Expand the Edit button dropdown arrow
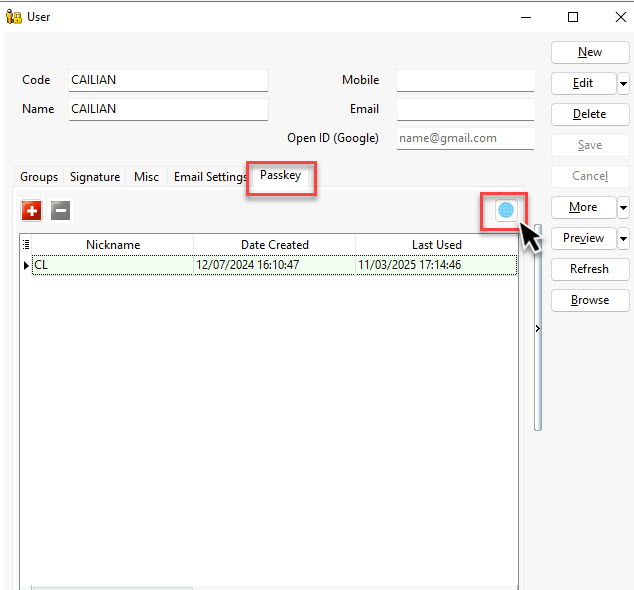Image resolution: width=634 pixels, height=590 pixels. tap(623, 83)
